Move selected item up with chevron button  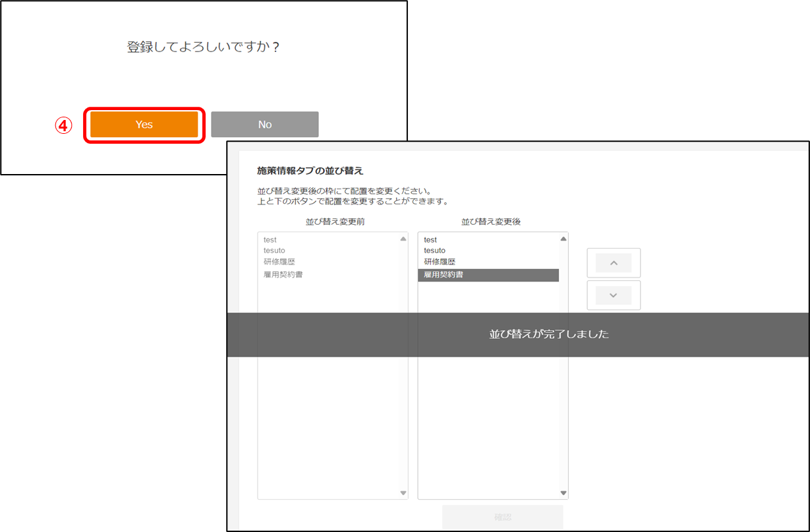point(613,263)
